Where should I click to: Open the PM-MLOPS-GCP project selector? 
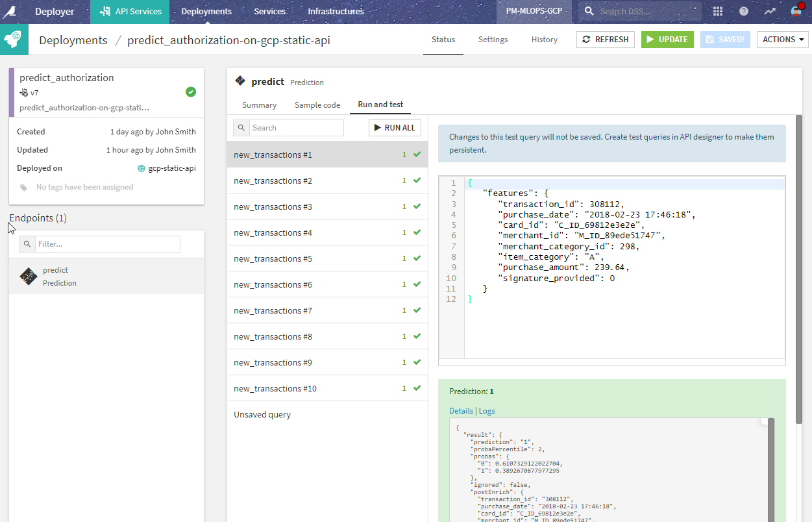pyautogui.click(x=534, y=11)
